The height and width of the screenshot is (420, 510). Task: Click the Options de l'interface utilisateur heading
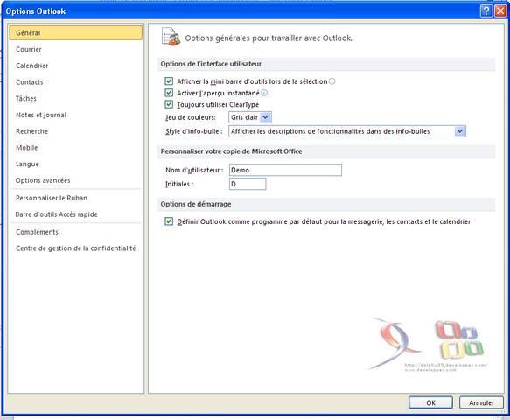click(x=211, y=64)
